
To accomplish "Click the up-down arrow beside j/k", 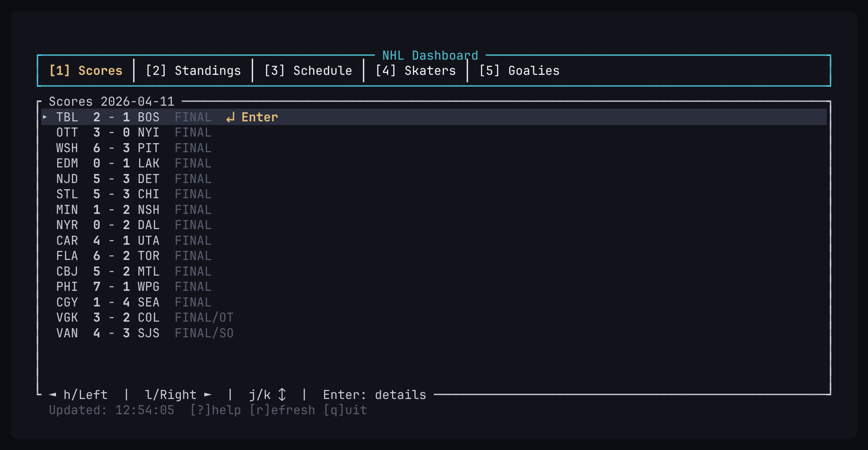I will coord(282,395).
